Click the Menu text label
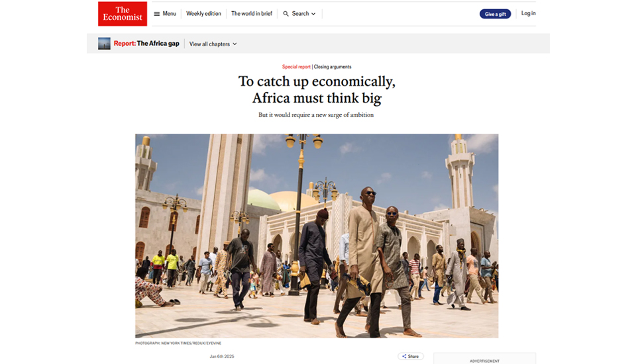636x364 pixels. [x=169, y=13]
